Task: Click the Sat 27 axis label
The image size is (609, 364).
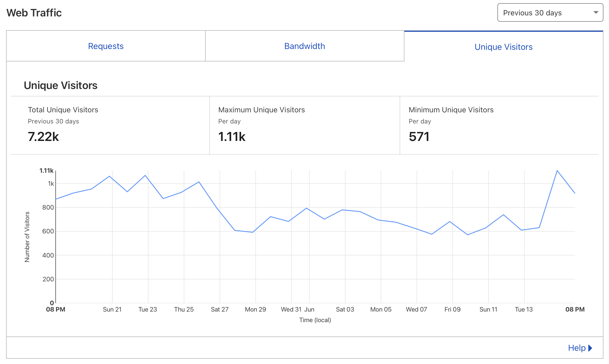Action: (x=219, y=309)
